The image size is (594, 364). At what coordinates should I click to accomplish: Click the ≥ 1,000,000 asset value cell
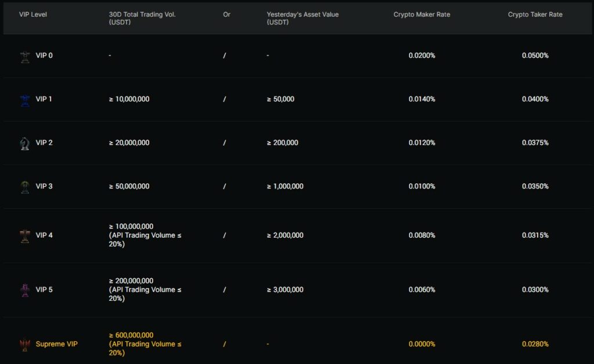[285, 186]
